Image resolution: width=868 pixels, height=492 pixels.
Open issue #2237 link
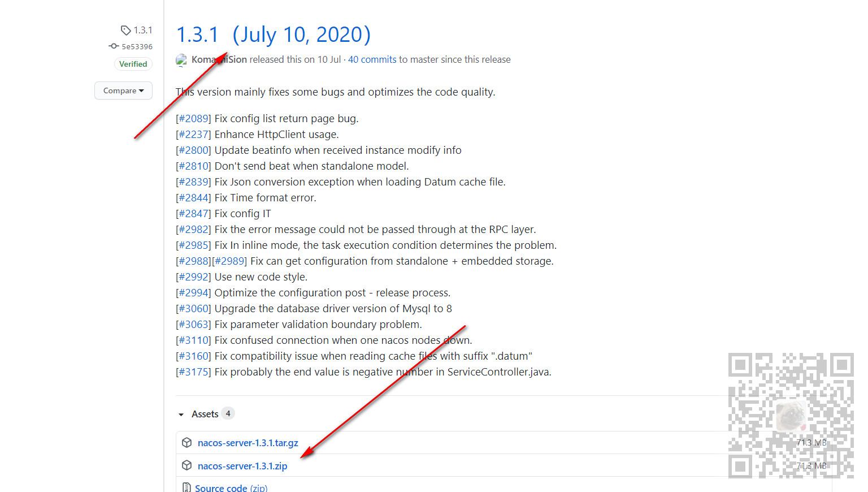[x=193, y=134]
